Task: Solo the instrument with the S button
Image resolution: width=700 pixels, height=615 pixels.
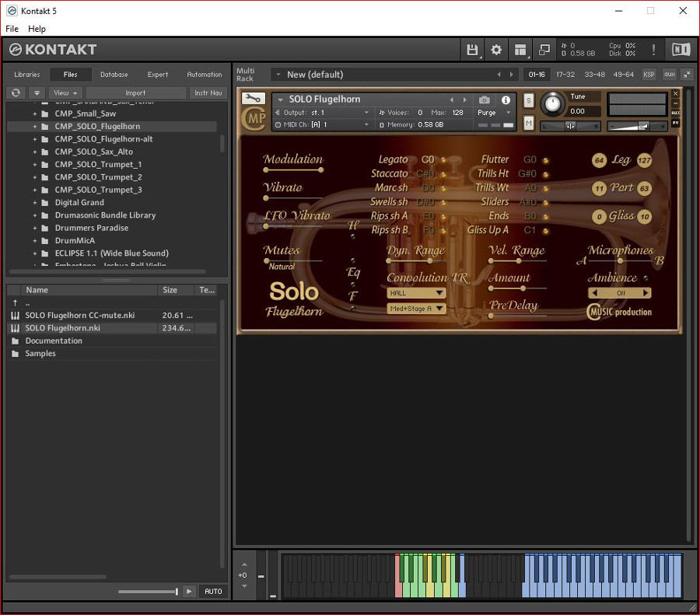Action: tap(529, 101)
